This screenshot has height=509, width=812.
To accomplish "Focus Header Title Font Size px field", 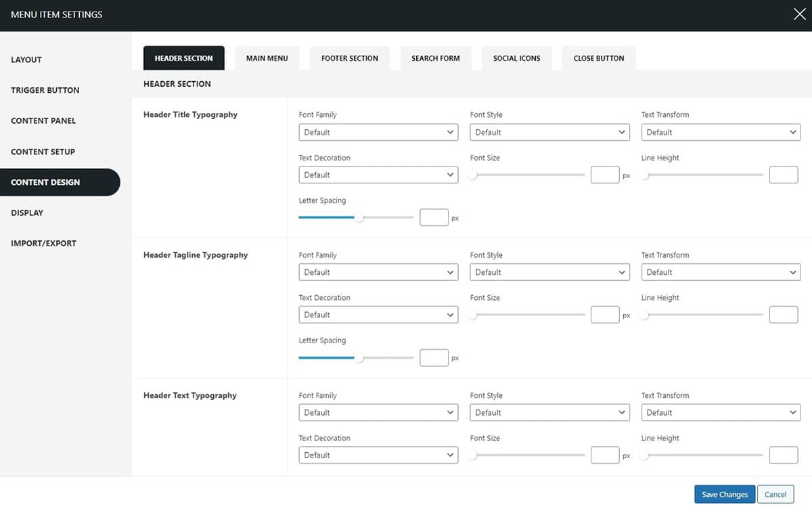I will tap(605, 175).
